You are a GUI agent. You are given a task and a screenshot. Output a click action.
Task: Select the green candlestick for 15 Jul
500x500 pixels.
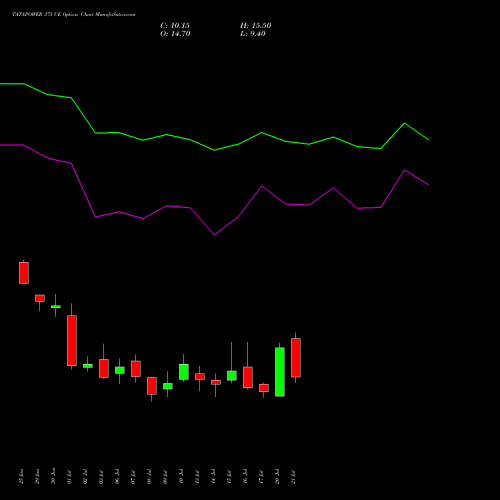[232, 375]
